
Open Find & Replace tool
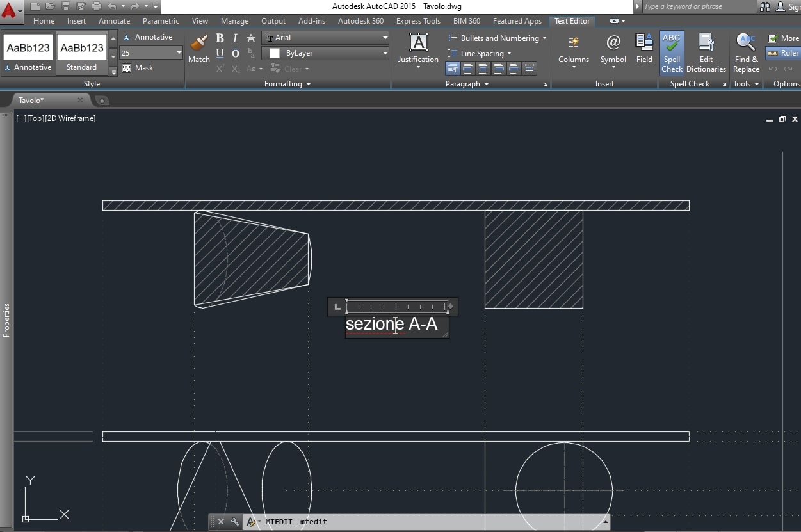tap(746, 52)
